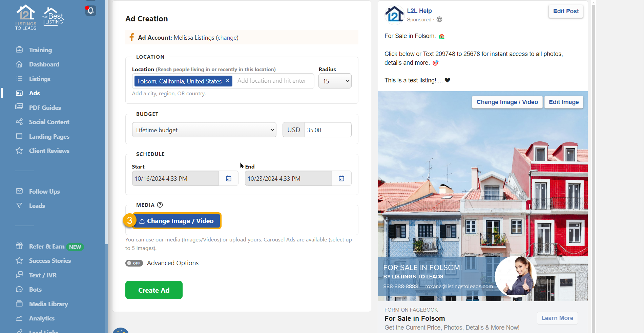
Task: Open Social Content in the sidebar
Action: [x=49, y=122]
